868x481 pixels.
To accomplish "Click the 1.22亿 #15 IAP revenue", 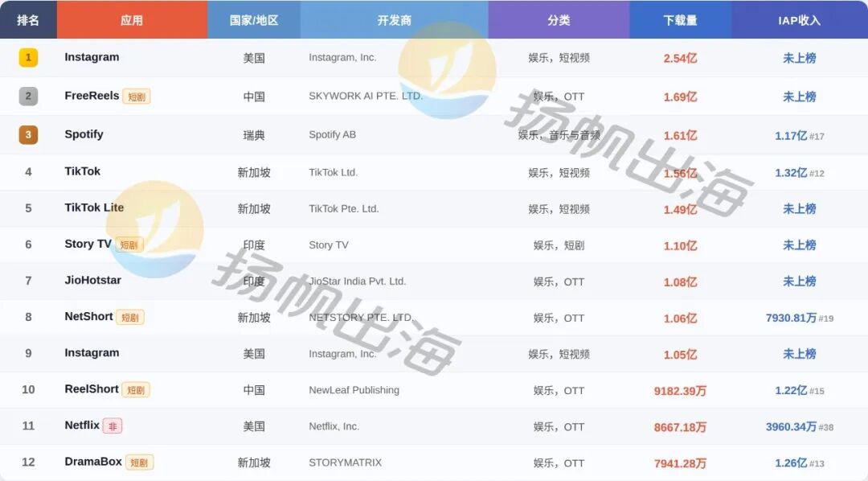I will pos(800,391).
